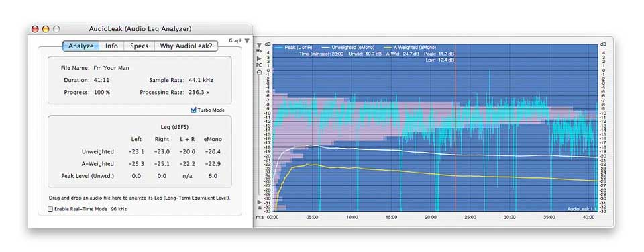Click the Unweighted (eMono) legend entry

click(x=347, y=48)
